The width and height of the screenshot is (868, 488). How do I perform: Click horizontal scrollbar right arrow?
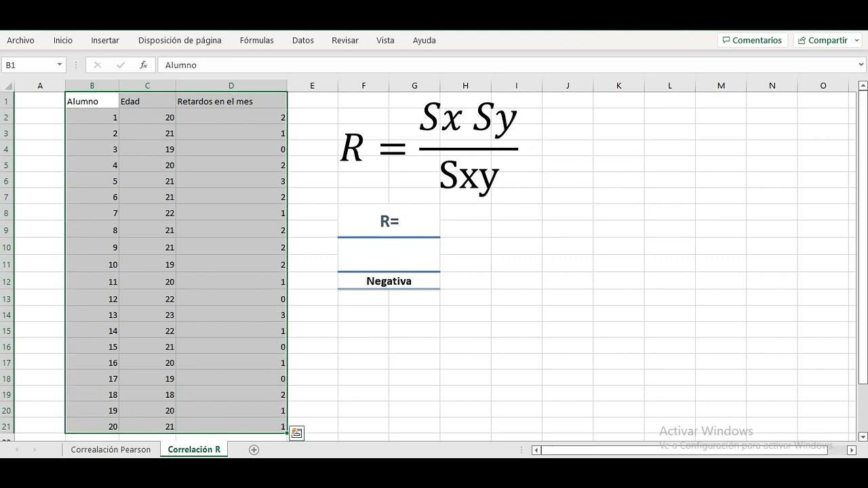[x=852, y=450]
